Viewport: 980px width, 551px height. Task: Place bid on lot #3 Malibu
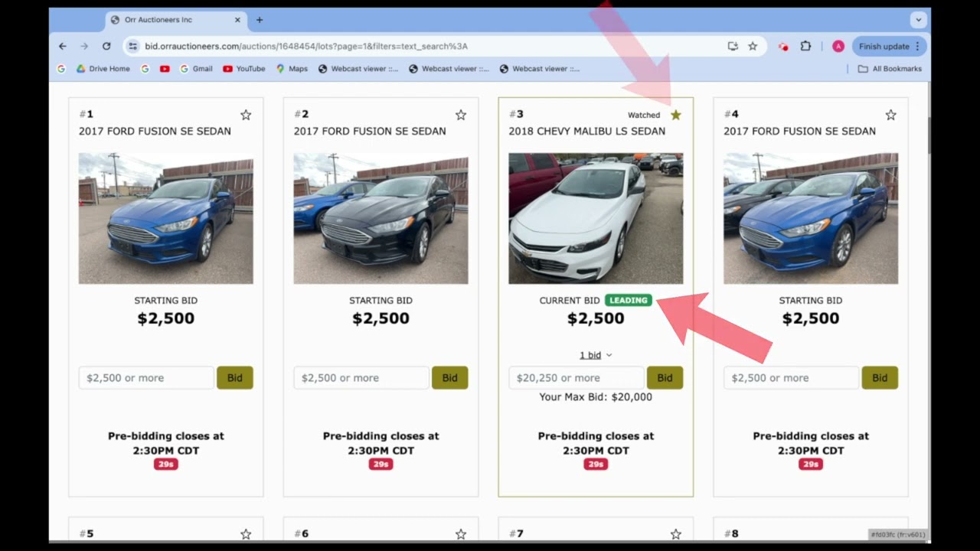(665, 377)
